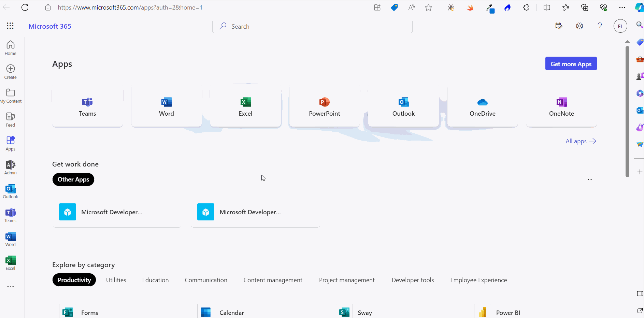Open Settings gear in the header

click(x=579, y=26)
